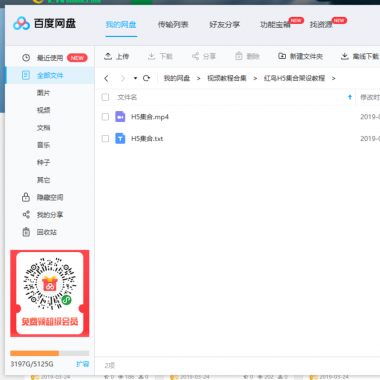This screenshot has height=380, width=380.
Task: Click the NEW badge beside 最近使用
Action: point(77,58)
